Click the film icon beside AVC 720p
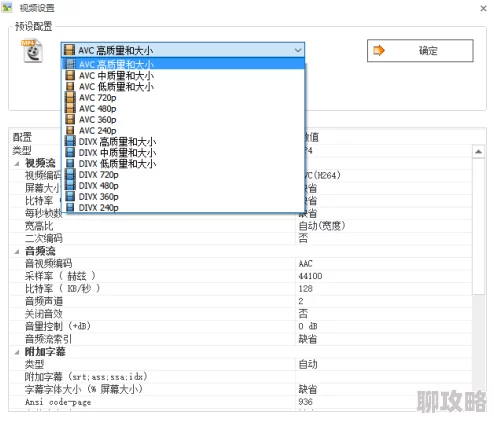The height and width of the screenshot is (423, 494). click(70, 97)
